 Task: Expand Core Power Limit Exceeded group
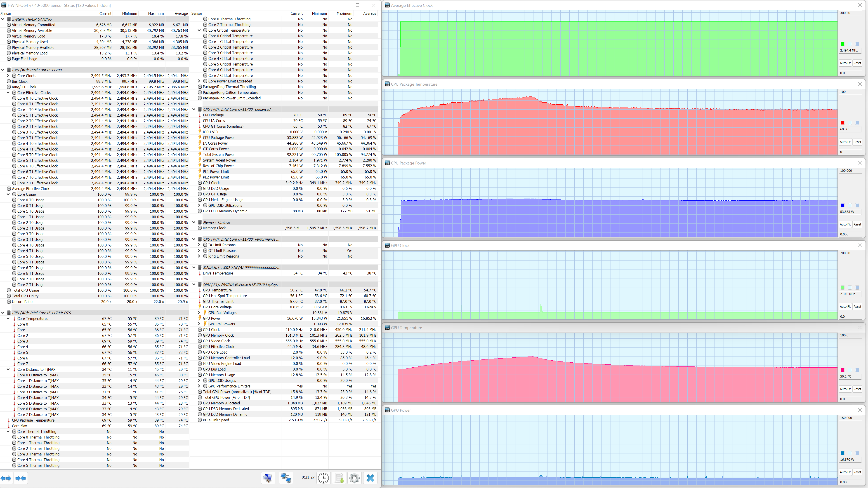click(x=199, y=81)
